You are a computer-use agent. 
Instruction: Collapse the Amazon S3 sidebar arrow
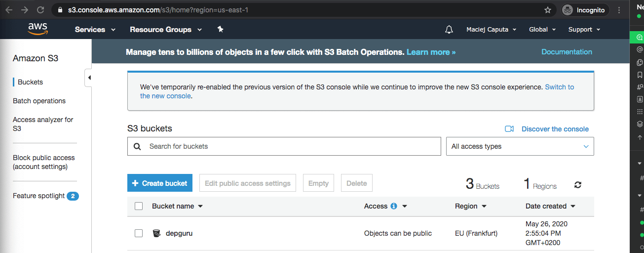(89, 78)
